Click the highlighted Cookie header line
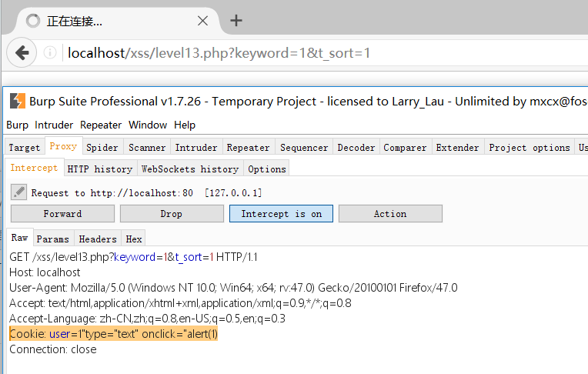588x374 pixels. pos(114,334)
